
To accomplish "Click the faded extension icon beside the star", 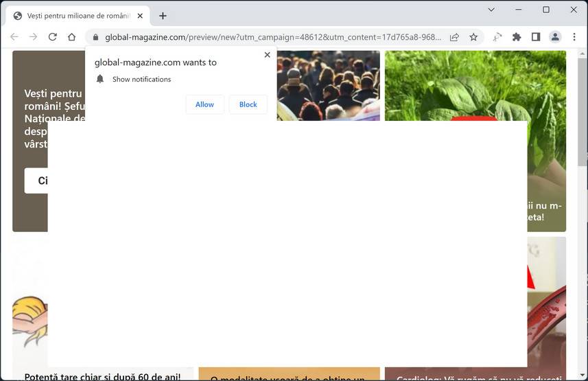I will [x=497, y=37].
